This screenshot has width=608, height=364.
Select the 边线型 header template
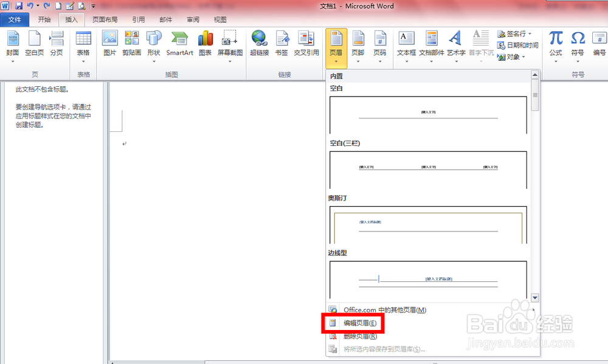pos(428,280)
